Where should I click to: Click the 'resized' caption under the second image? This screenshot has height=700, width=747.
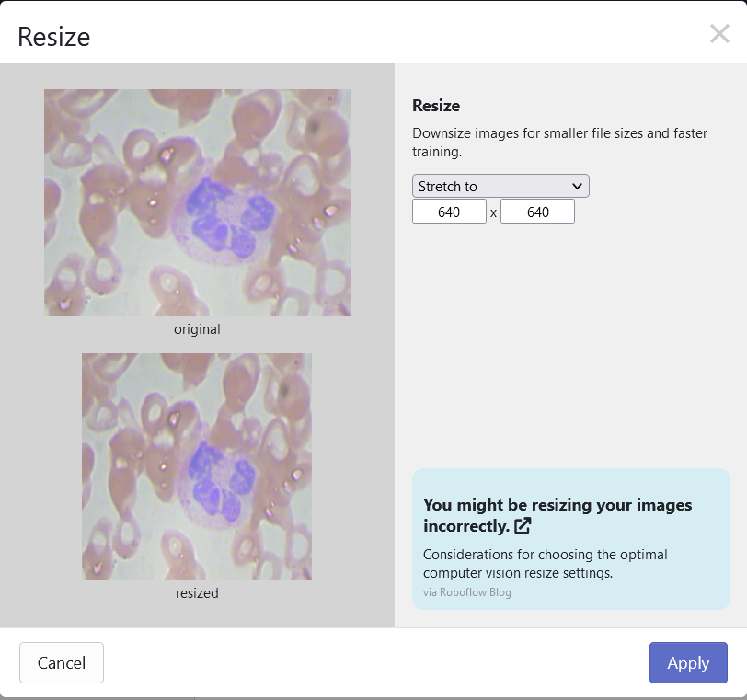pos(197,593)
